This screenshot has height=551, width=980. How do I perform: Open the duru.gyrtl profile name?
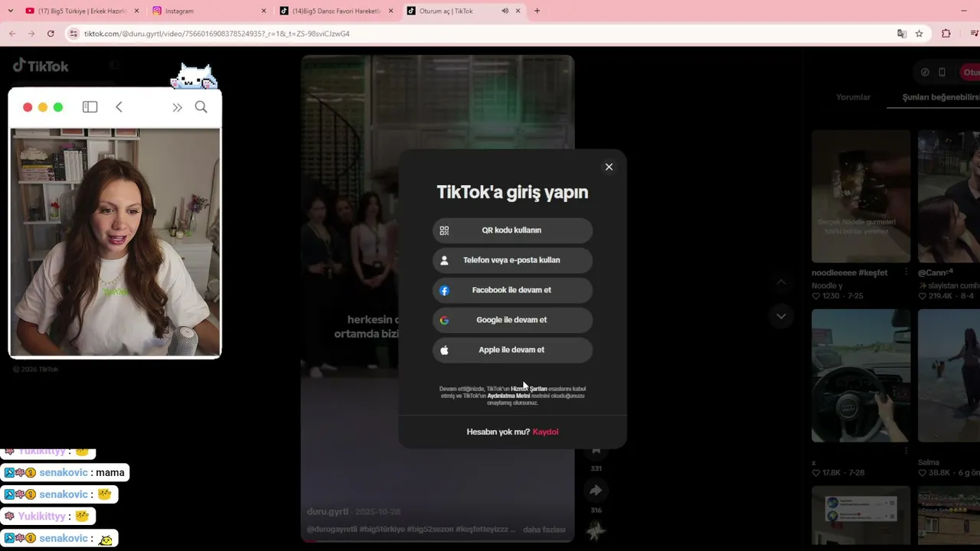tap(328, 511)
